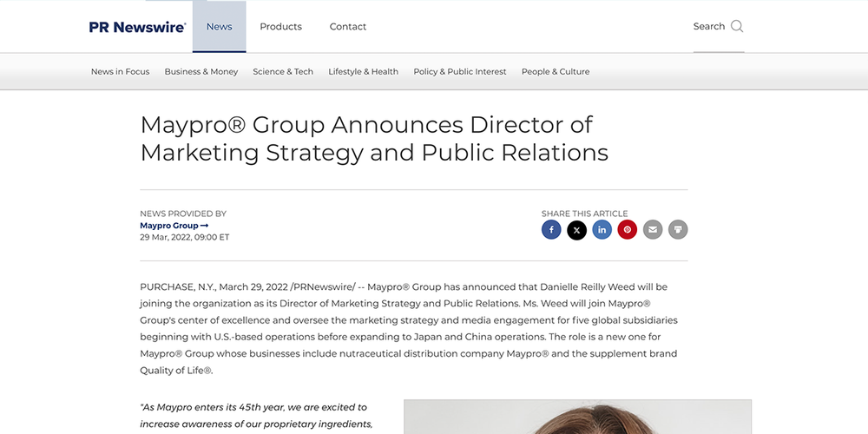868x434 pixels.
Task: Click the Search text field
Action: click(708, 27)
